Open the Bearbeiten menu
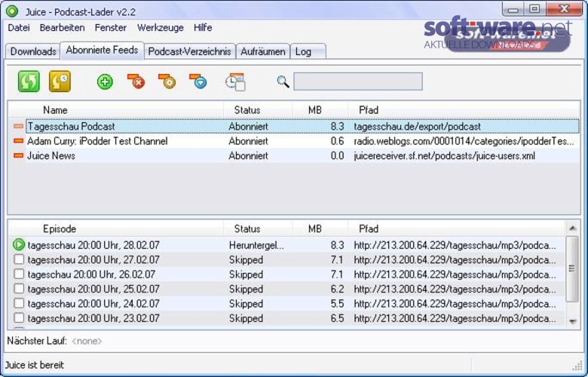 point(63,28)
